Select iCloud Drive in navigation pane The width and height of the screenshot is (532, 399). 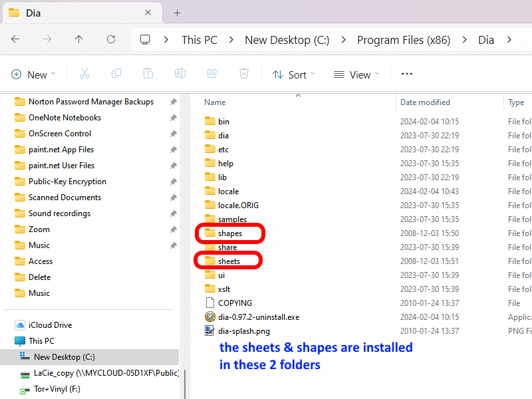point(43,325)
